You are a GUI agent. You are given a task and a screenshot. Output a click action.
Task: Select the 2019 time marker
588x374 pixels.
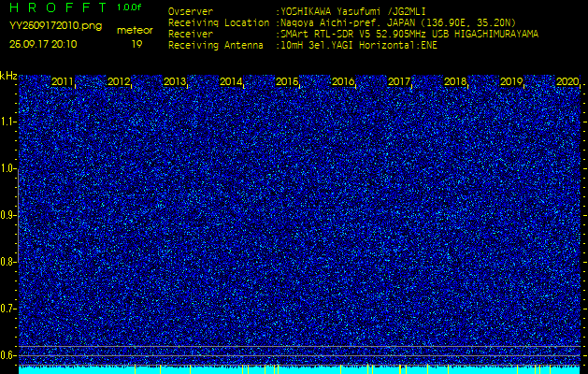(511, 81)
